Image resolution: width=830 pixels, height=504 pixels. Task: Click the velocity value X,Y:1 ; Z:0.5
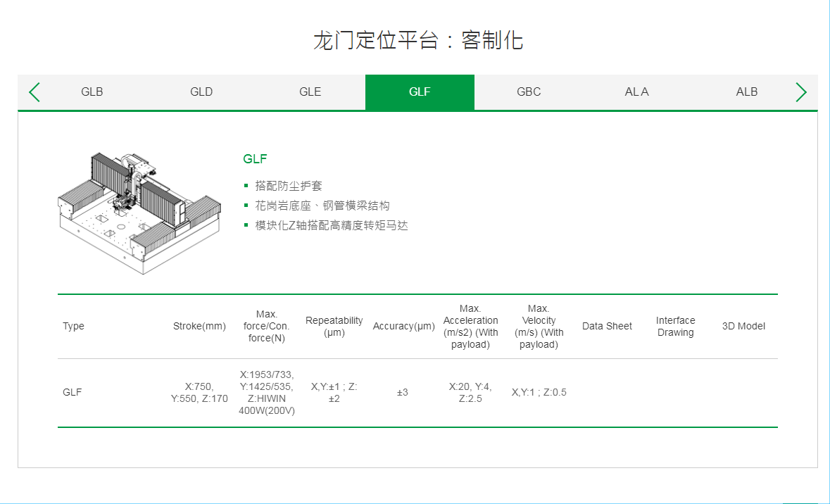coord(539,392)
